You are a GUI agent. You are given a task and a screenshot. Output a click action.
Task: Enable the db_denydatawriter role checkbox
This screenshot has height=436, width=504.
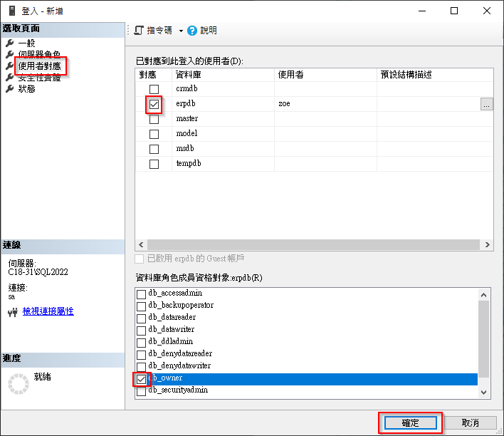click(141, 367)
